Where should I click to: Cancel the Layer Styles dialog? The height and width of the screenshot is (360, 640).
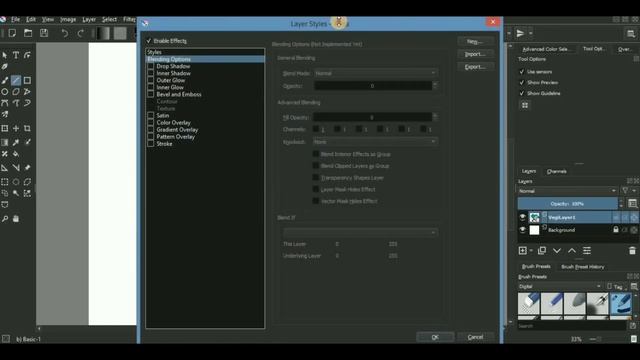[x=476, y=337]
